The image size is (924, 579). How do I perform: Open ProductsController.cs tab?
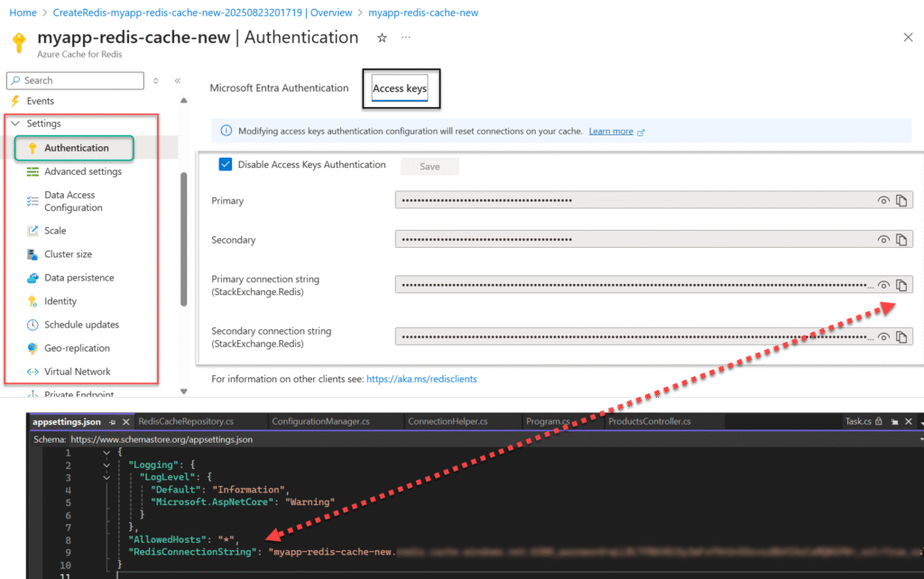tap(650, 421)
